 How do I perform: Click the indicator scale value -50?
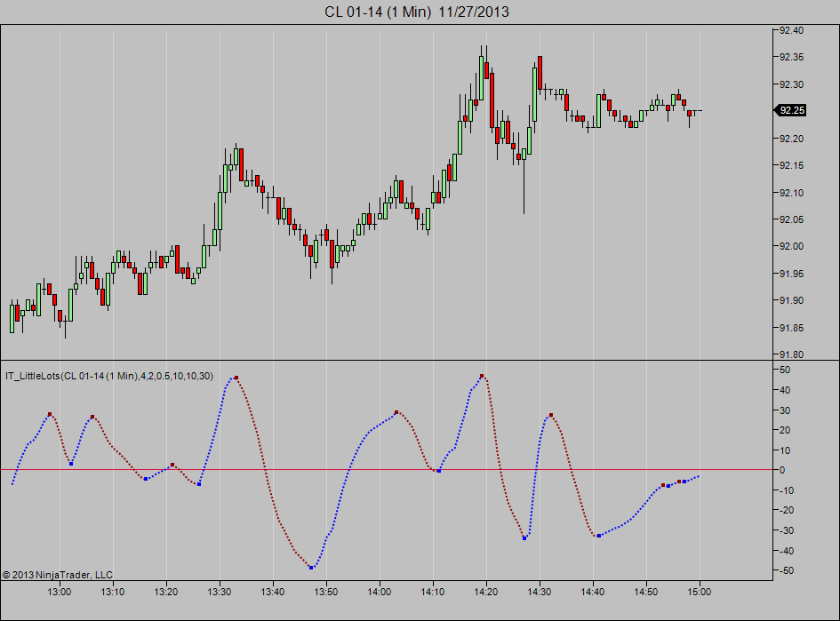coord(787,570)
